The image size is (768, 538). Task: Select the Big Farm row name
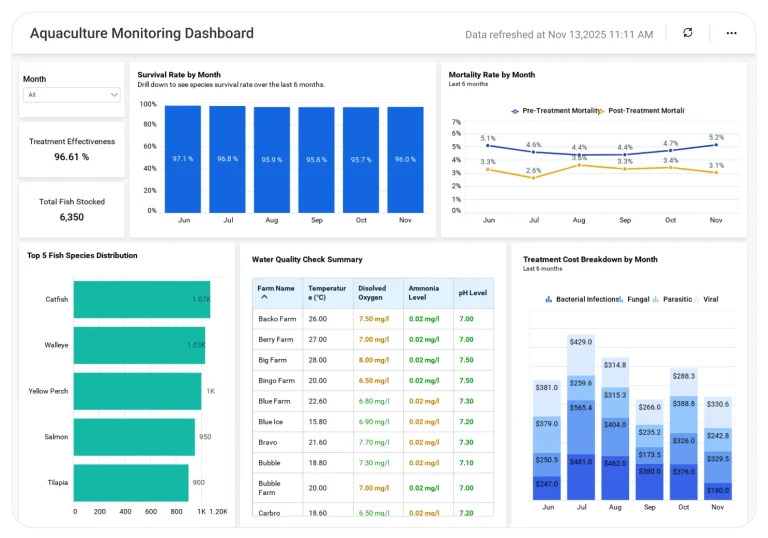[272, 360]
